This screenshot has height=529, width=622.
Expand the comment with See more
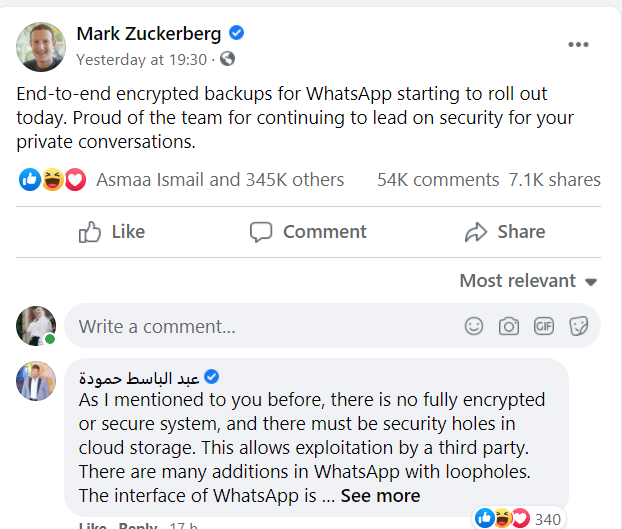[x=380, y=496]
